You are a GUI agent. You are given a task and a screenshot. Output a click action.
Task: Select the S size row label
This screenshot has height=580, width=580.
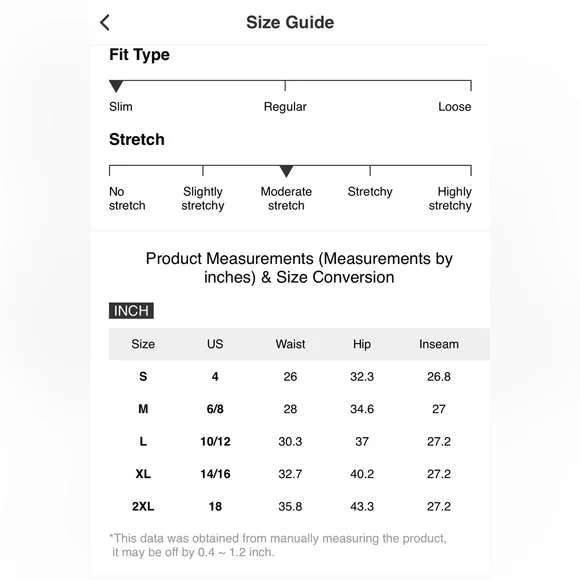click(x=143, y=377)
